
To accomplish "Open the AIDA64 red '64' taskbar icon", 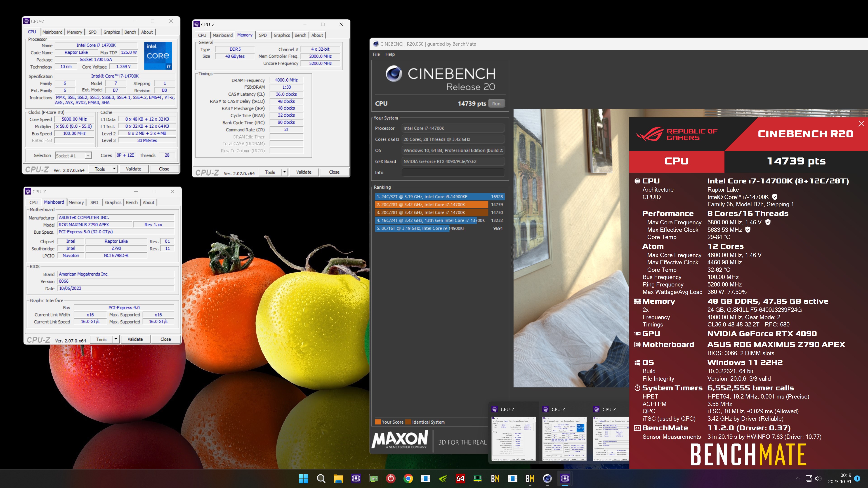I will click(460, 478).
